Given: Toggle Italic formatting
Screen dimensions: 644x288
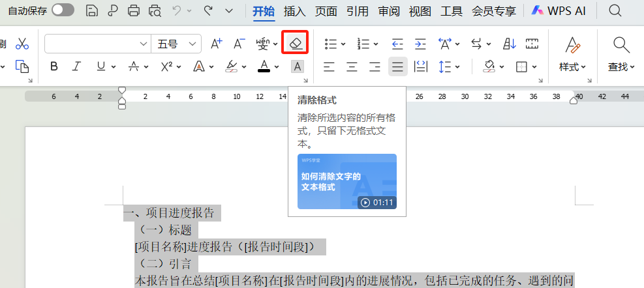Looking at the screenshot, I should (76, 66).
